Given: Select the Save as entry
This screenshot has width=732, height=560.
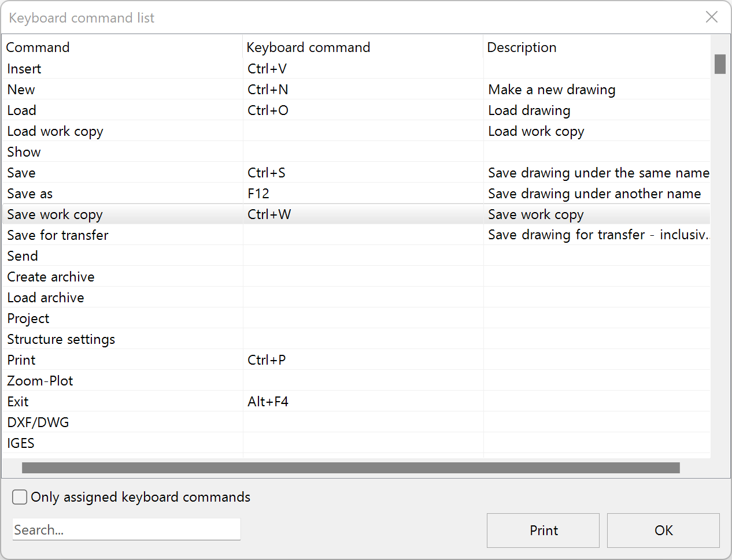Looking at the screenshot, I should (x=116, y=194).
